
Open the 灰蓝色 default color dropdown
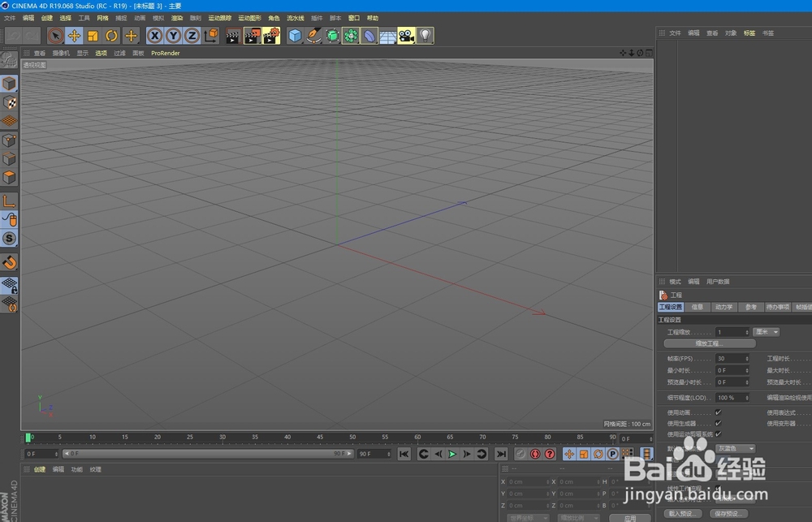735,448
